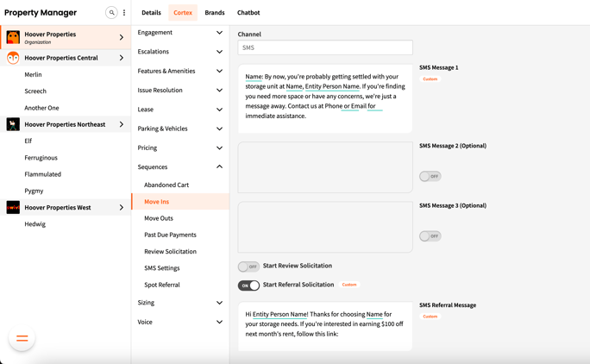Click the search magnifier icon
590x364 pixels.
click(x=111, y=13)
